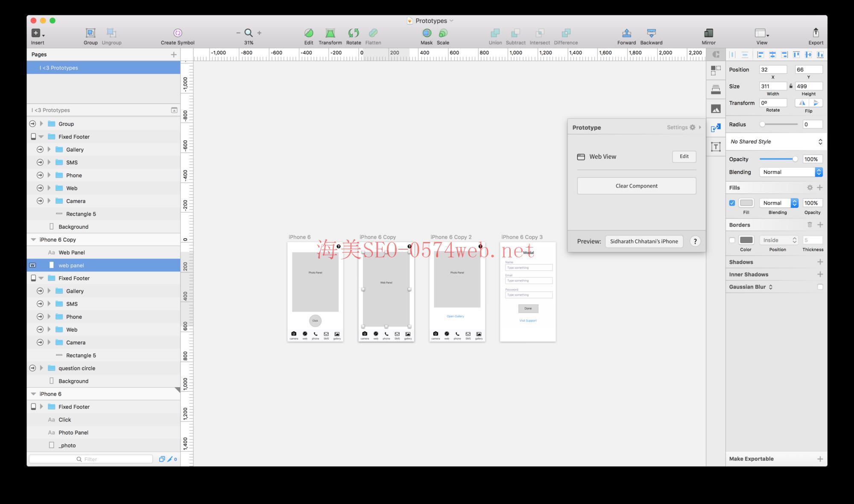Viewport: 854px width, 504px height.
Task: Click the Mirror icon in the toolbar
Action: tap(708, 33)
